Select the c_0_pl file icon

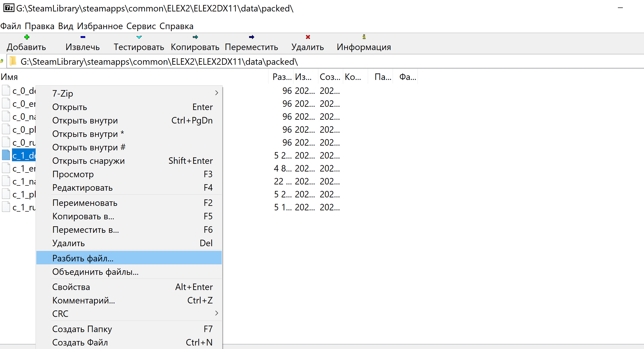[x=6, y=129]
